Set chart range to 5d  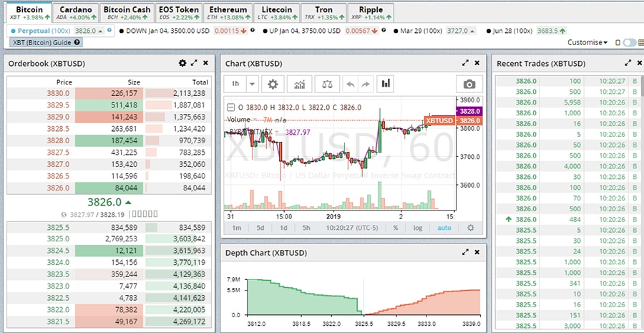260,228
